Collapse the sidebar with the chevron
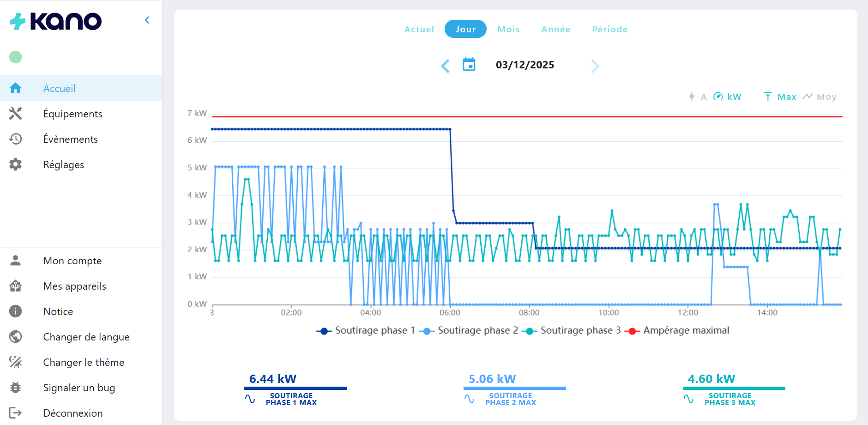The image size is (868, 425). (x=147, y=20)
